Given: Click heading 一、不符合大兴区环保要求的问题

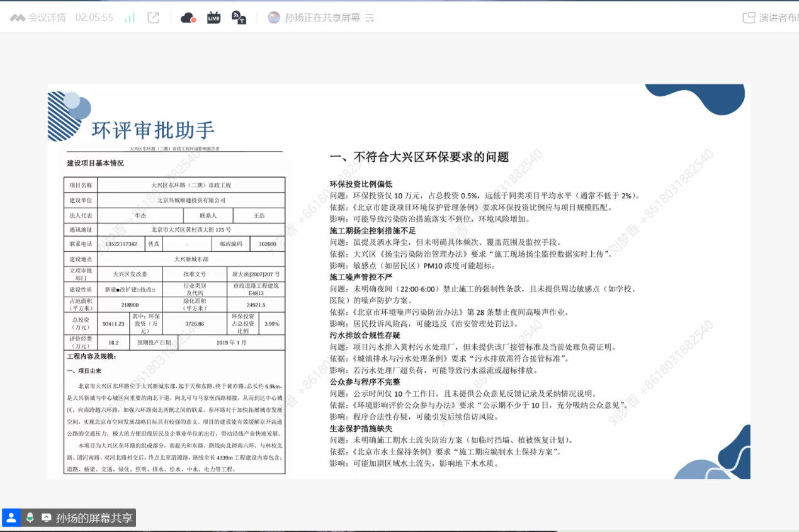Looking at the screenshot, I should [x=419, y=157].
